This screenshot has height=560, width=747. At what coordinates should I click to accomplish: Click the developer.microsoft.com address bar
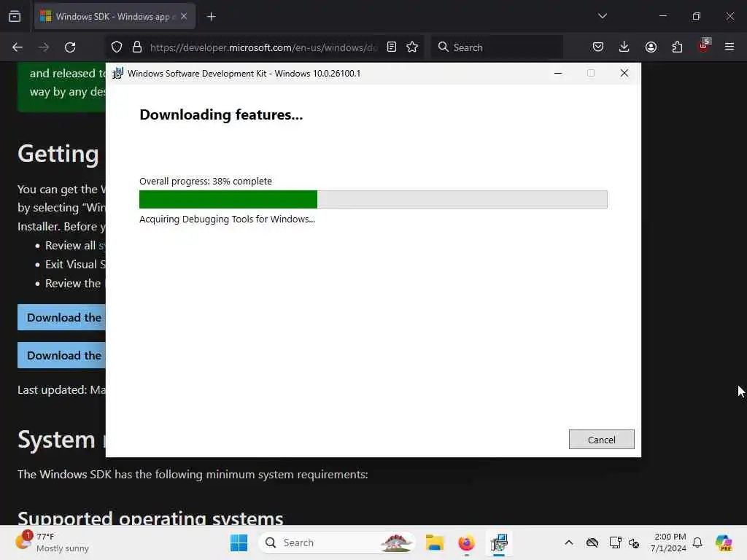tap(263, 47)
